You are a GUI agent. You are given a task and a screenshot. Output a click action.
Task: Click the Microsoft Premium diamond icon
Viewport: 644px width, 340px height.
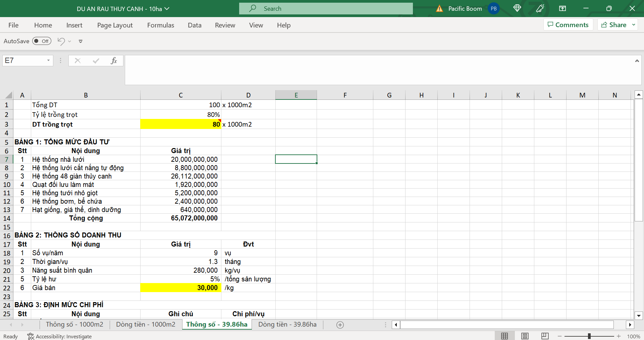(517, 8)
